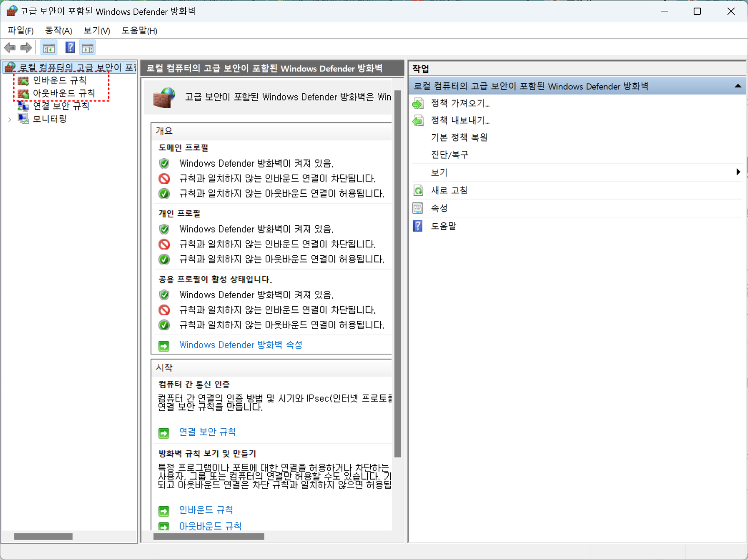
Task: Click the shield icon under 도메인 프로필
Action: point(164,163)
